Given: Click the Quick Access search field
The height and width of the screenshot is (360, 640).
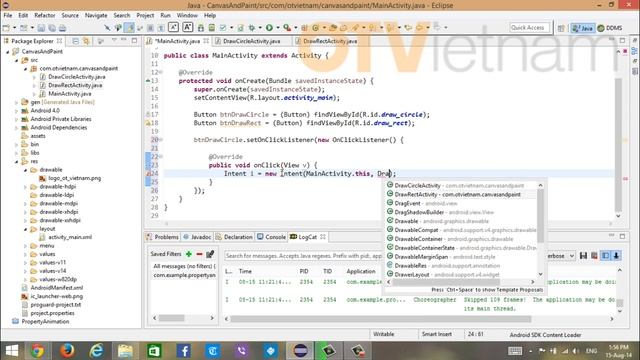Looking at the screenshot, I should [x=529, y=28].
